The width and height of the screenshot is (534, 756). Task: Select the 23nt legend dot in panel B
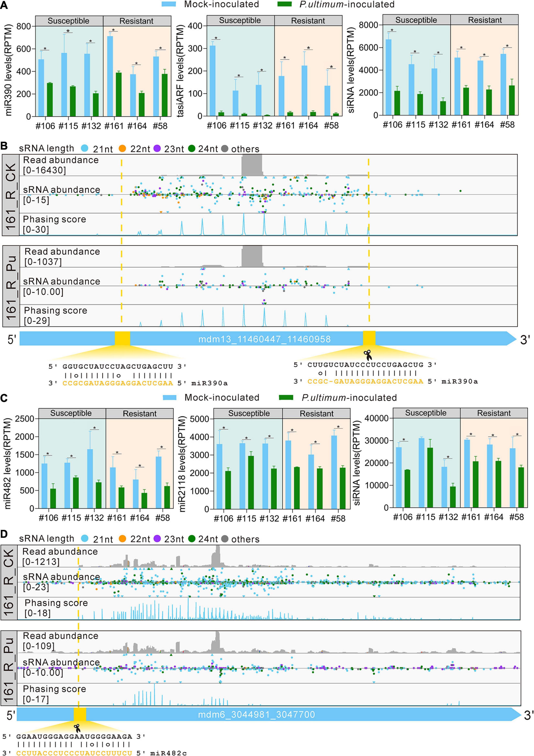157,148
